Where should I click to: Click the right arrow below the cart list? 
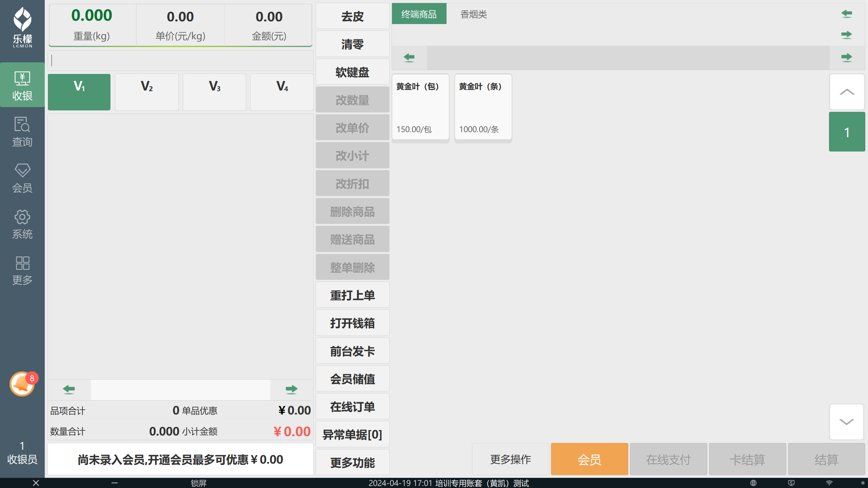[x=291, y=389]
